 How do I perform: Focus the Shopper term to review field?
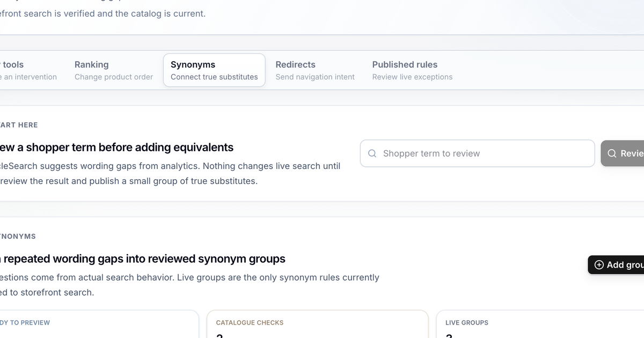coord(477,153)
